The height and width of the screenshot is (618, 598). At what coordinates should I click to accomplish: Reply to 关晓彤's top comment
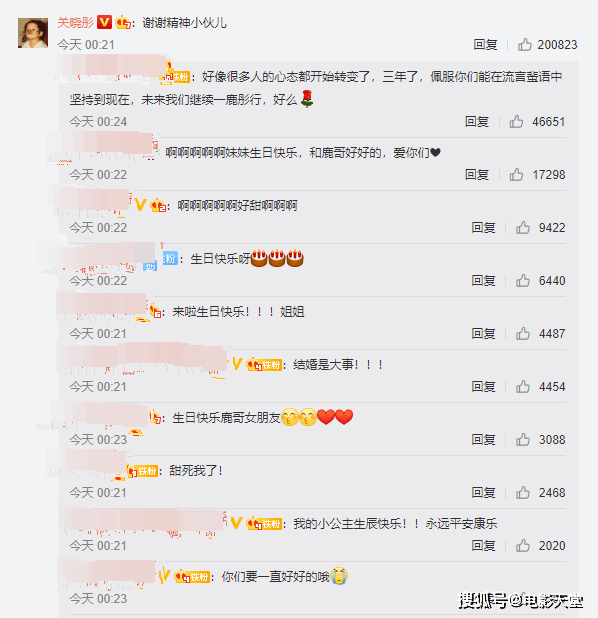(x=485, y=45)
